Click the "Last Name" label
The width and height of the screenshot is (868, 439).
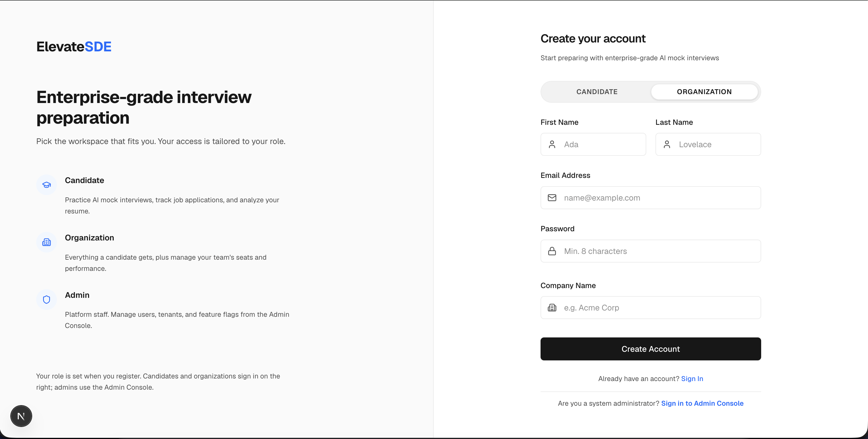(674, 122)
